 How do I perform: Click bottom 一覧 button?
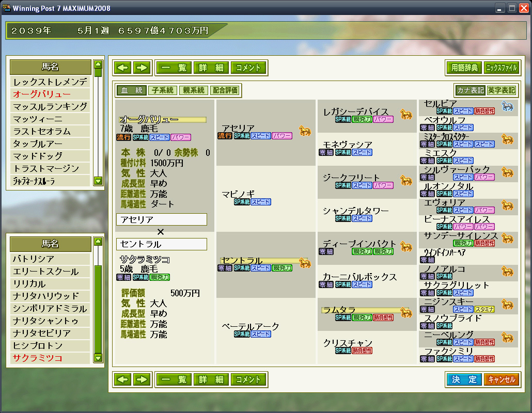coord(175,379)
